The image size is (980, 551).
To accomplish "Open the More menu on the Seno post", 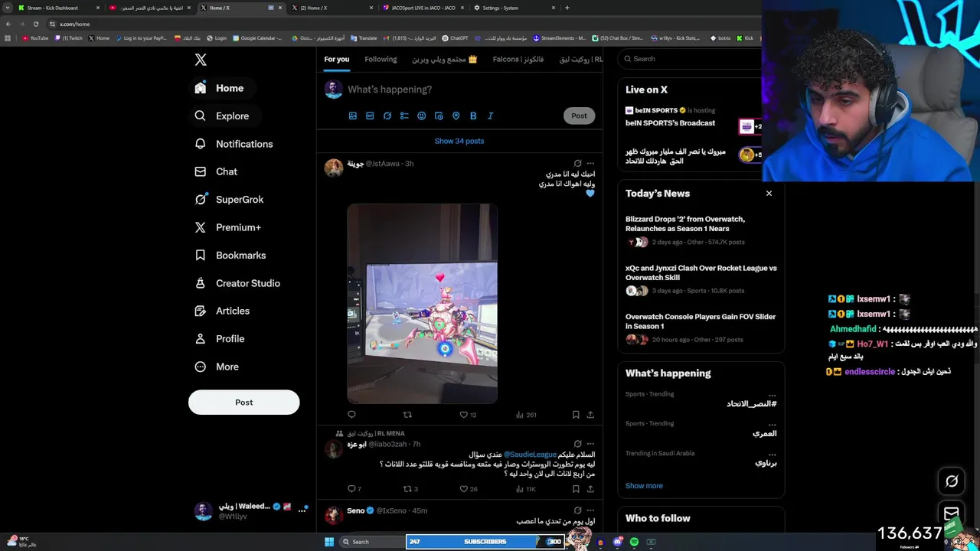I will (590, 510).
